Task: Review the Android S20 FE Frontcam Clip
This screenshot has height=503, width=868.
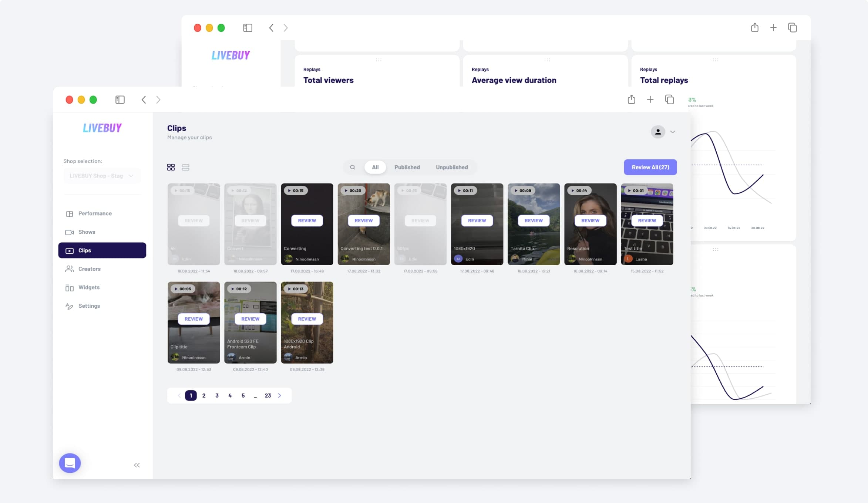Action: [x=250, y=319]
